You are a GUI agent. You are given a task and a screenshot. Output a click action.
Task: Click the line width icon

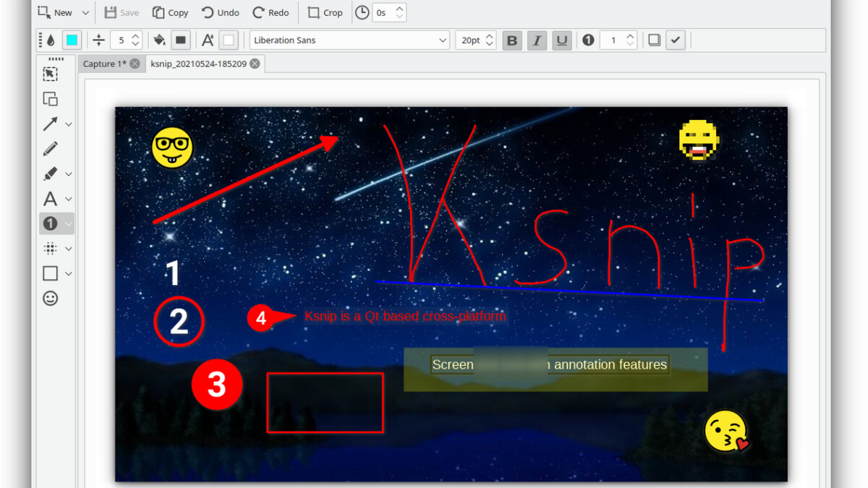tap(99, 40)
